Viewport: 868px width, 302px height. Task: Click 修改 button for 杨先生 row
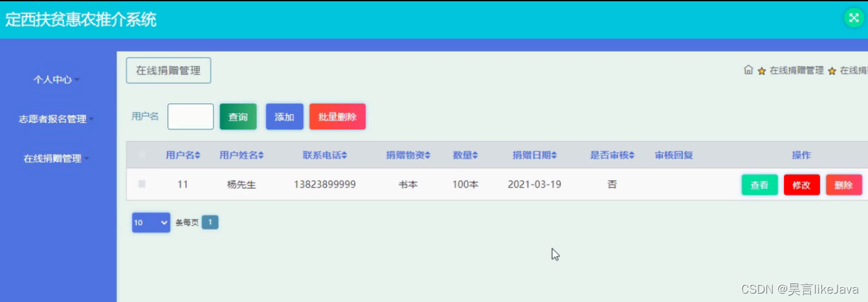click(801, 185)
